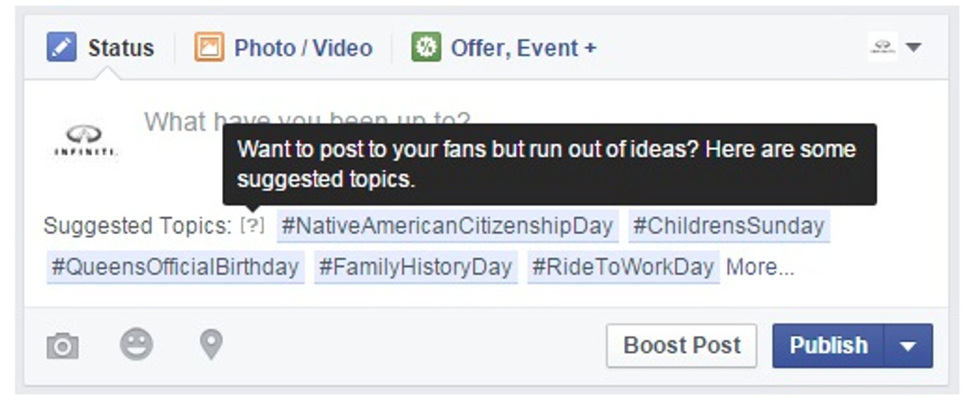
Task: Click the orange Photo / Video icon
Action: tap(209, 48)
